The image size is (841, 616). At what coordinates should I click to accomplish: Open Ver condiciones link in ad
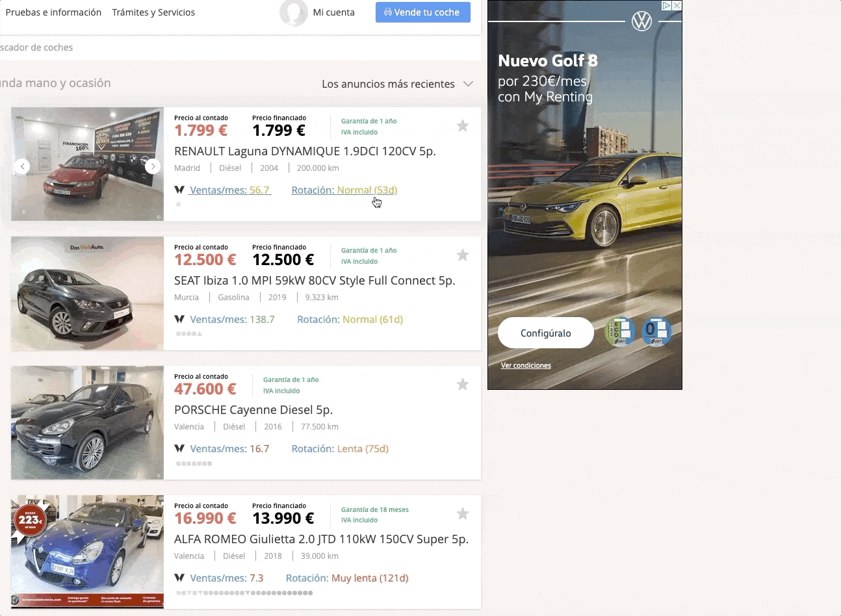(x=526, y=365)
